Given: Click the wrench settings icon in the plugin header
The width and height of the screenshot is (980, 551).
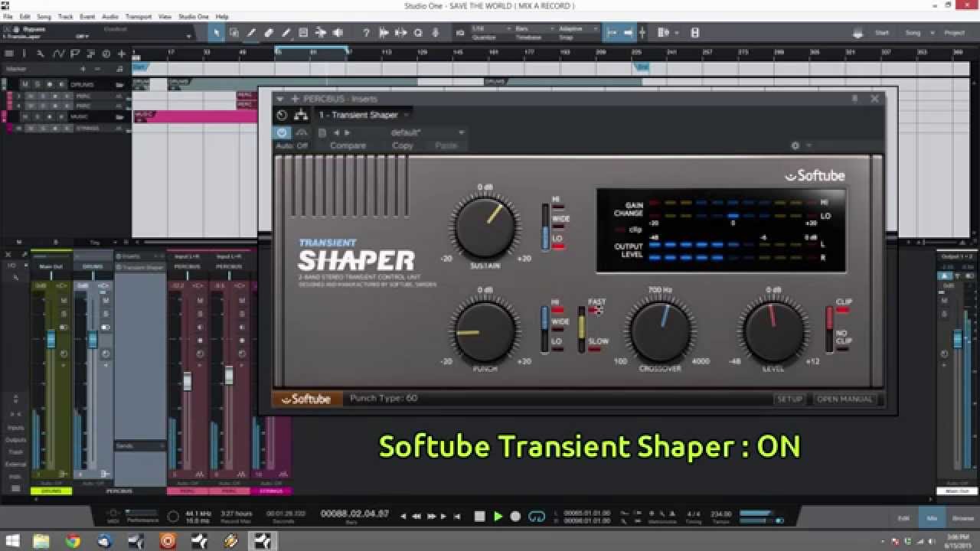Looking at the screenshot, I should (794, 145).
